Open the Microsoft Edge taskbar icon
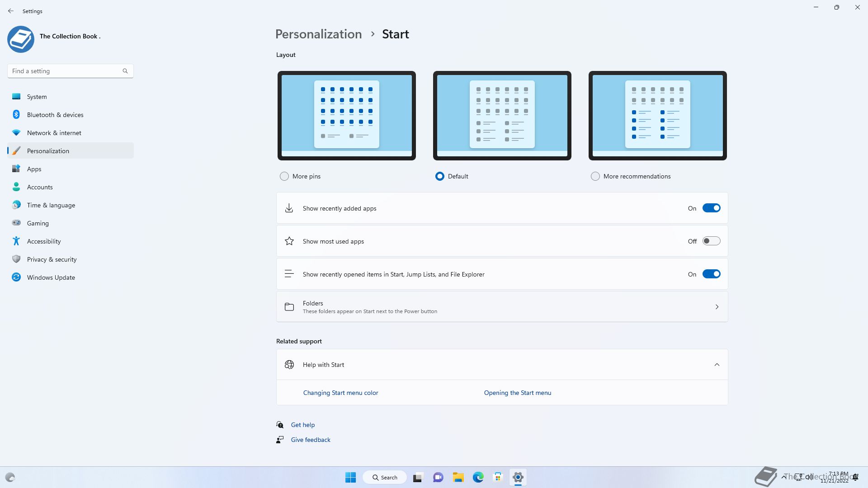868x488 pixels. [x=478, y=477]
